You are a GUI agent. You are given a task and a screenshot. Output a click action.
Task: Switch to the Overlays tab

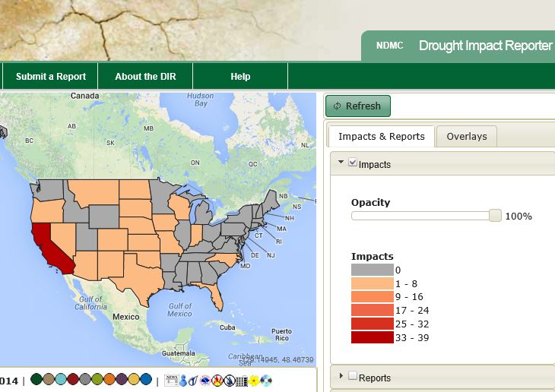click(x=466, y=137)
